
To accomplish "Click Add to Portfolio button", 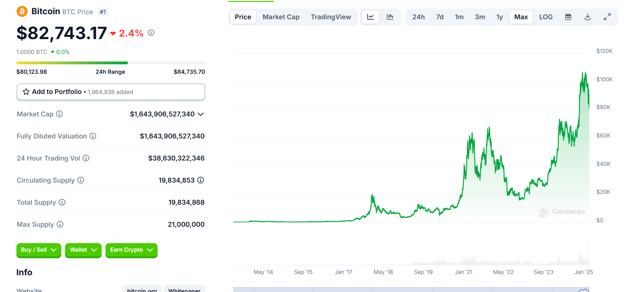I will (x=111, y=92).
